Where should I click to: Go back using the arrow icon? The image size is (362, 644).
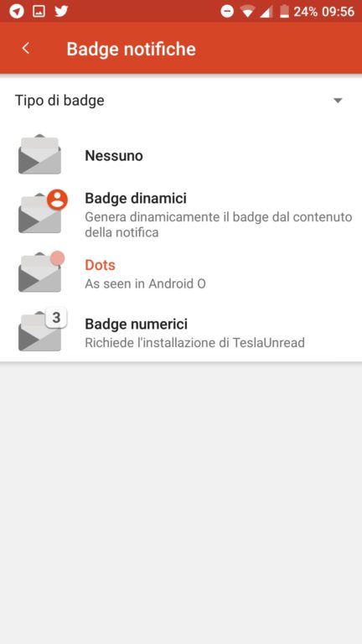click(26, 49)
